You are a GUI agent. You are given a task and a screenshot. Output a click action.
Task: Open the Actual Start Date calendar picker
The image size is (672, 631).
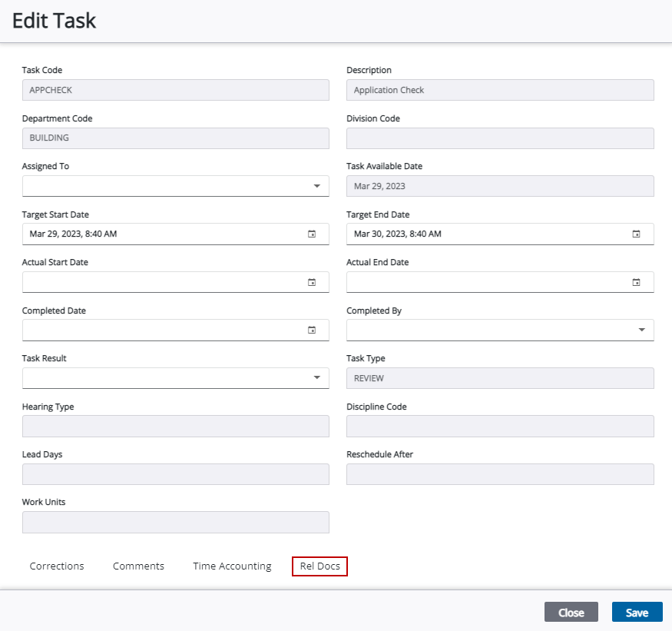tap(312, 282)
